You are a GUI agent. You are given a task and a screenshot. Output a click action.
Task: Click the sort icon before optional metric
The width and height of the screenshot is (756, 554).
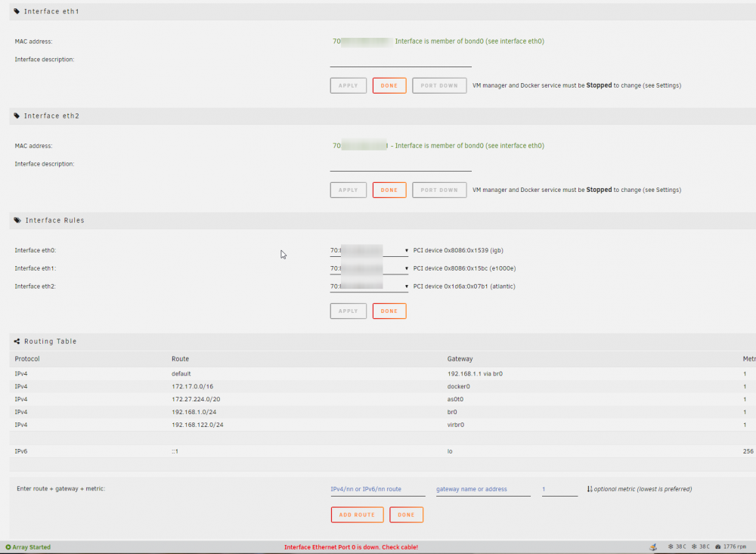point(589,489)
